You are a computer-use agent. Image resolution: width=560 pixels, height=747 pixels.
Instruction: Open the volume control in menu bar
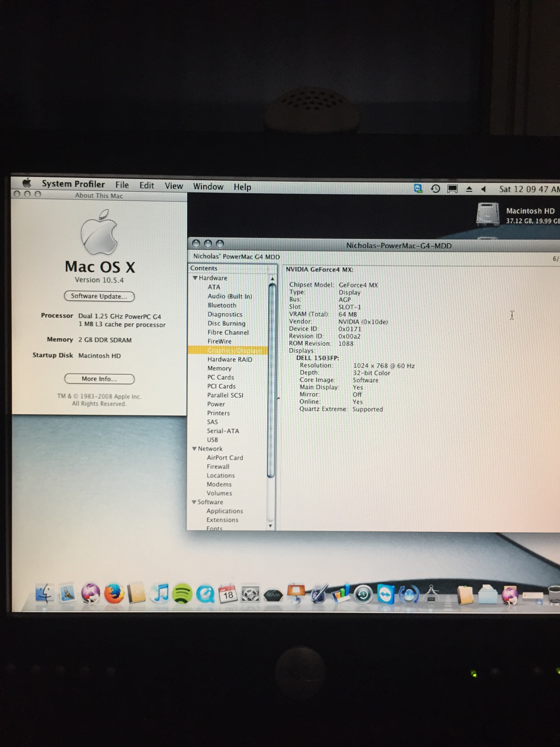click(484, 189)
